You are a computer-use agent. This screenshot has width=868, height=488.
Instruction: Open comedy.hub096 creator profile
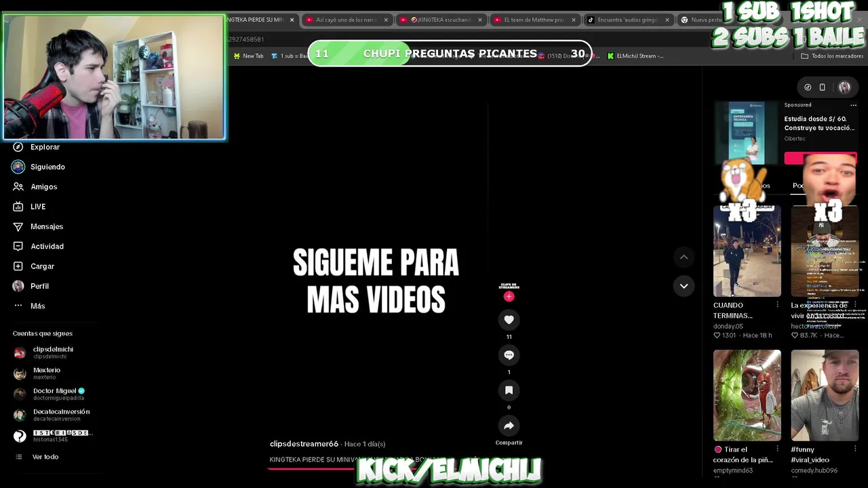pos(814,470)
